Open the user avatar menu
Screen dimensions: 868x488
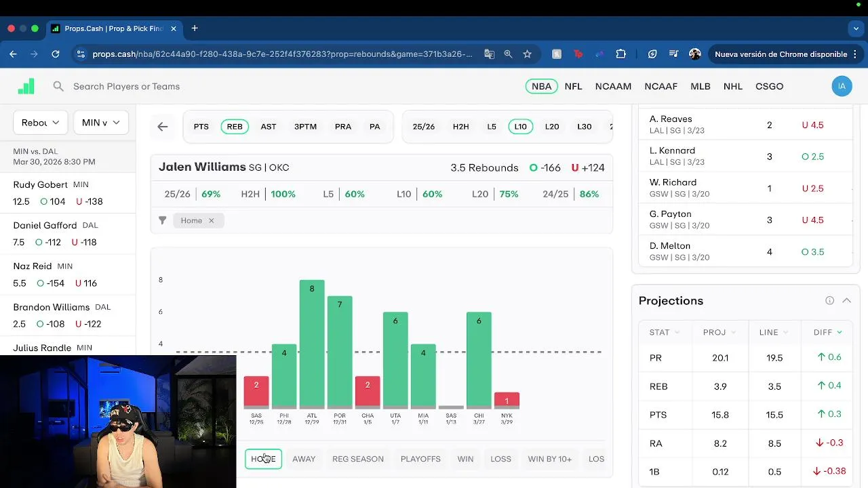[842, 86]
